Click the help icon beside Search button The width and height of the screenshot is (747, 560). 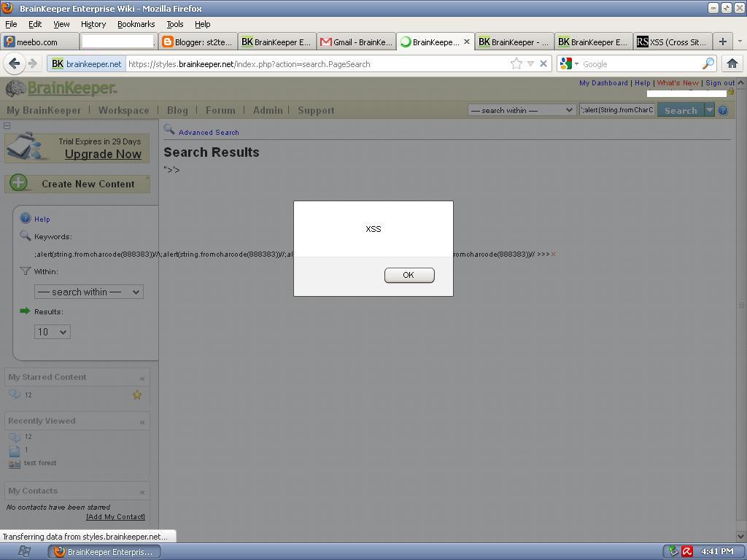(723, 111)
